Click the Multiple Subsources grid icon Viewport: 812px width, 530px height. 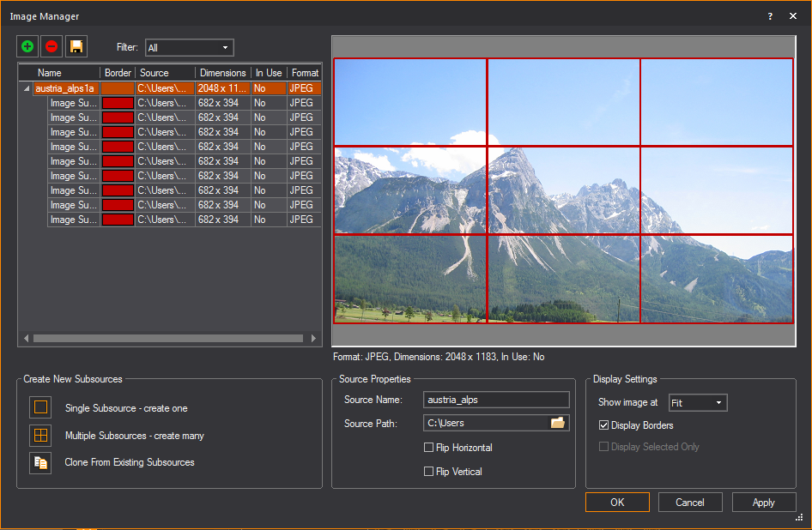pos(40,435)
